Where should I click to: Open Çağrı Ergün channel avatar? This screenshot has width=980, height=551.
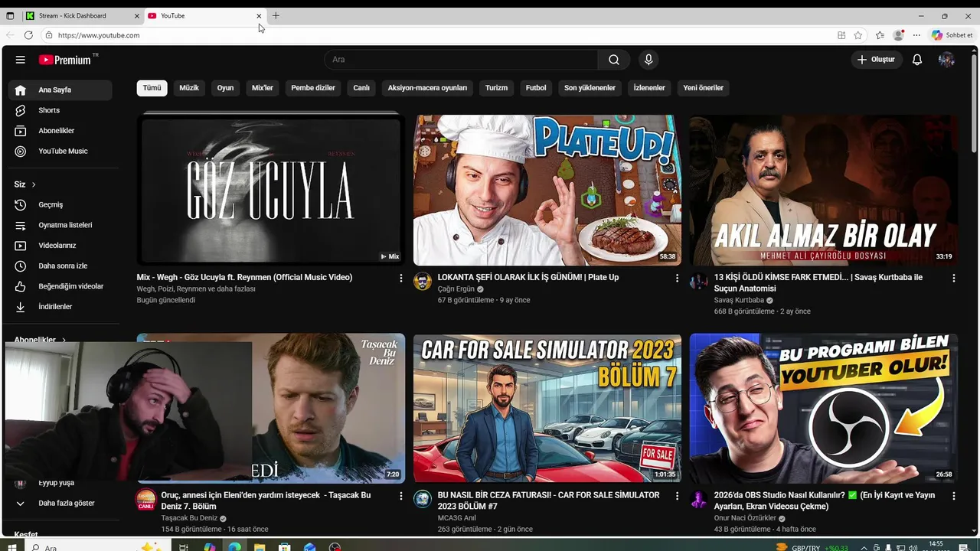click(423, 281)
